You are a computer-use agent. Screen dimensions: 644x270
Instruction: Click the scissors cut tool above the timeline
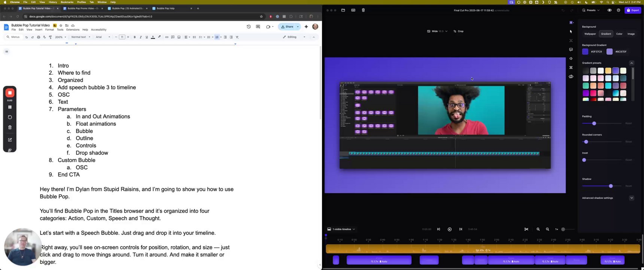(x=526, y=229)
